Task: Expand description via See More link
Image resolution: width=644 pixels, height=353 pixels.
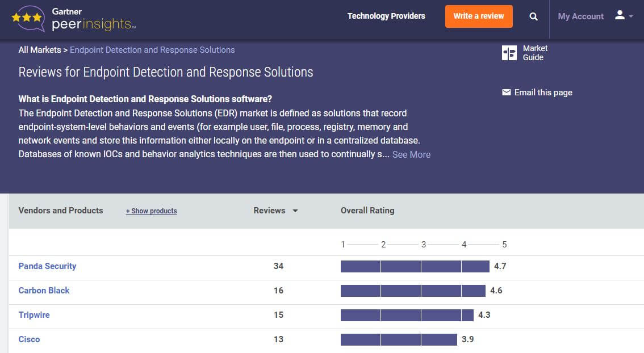Action: [411, 154]
